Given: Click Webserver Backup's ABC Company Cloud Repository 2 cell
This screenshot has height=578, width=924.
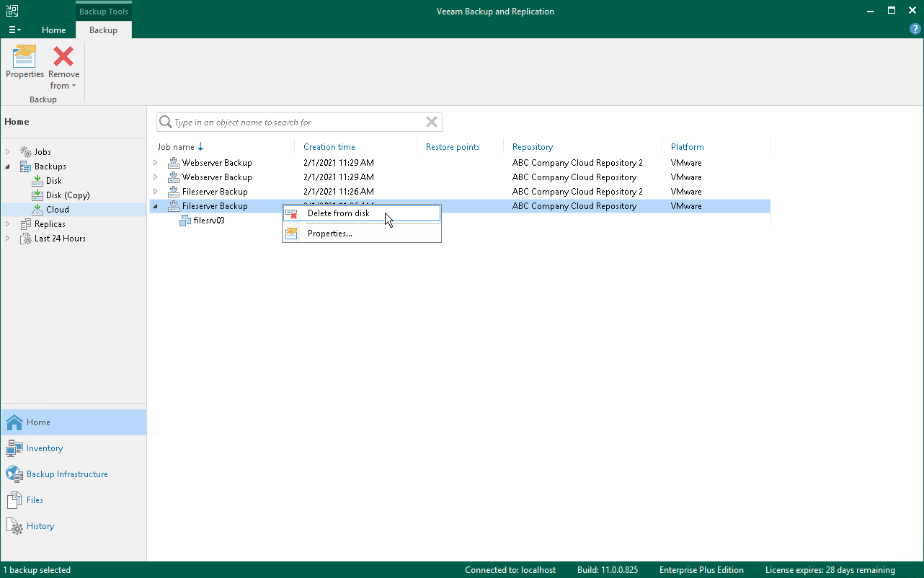Looking at the screenshot, I should pos(577,163).
